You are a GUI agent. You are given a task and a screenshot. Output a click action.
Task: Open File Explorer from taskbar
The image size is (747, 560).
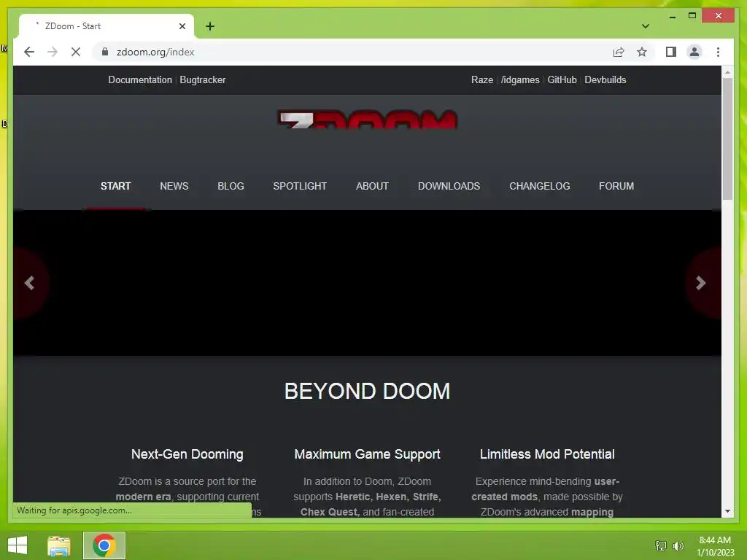pos(58,545)
